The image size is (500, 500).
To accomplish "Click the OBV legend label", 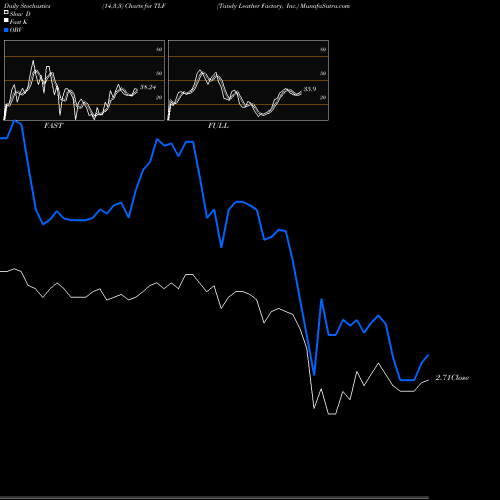I will pos(16,30).
